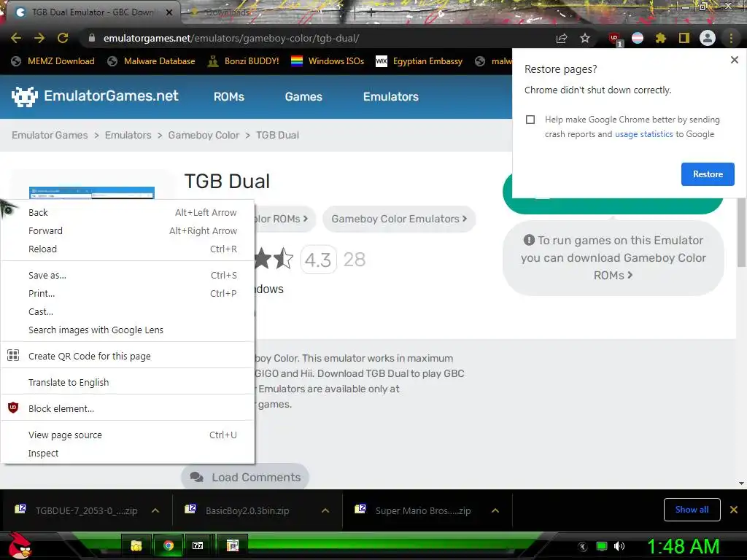The height and width of the screenshot is (560, 747).
Task: Open usage statistics link
Action: [643, 134]
